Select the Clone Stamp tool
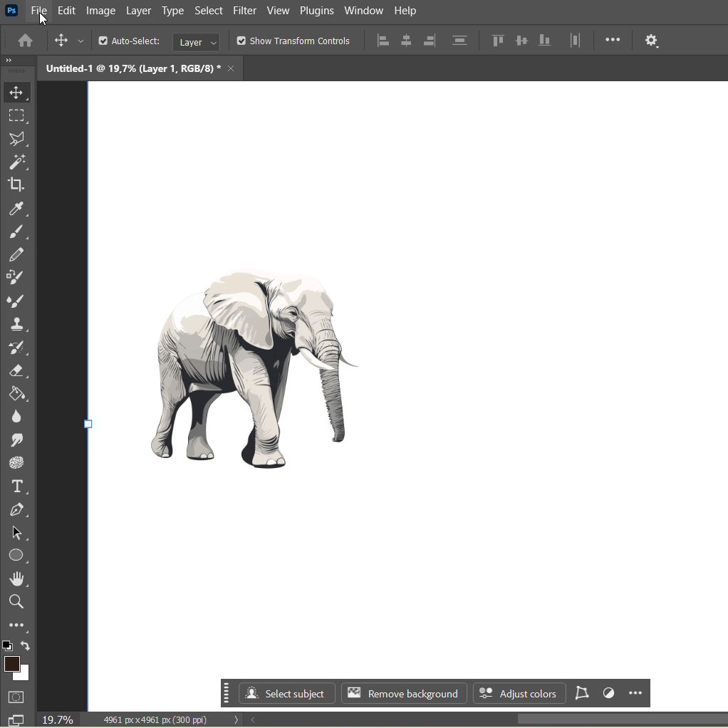Image resolution: width=728 pixels, height=728 pixels. 16,324
